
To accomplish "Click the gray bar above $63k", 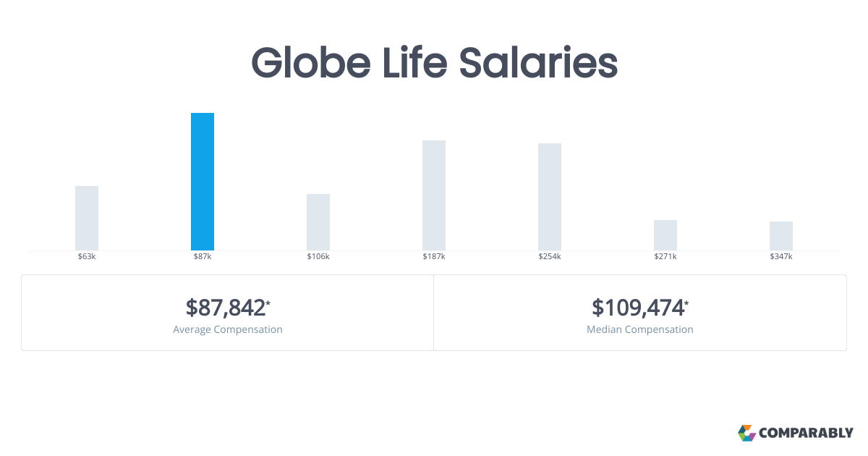I will (87, 218).
